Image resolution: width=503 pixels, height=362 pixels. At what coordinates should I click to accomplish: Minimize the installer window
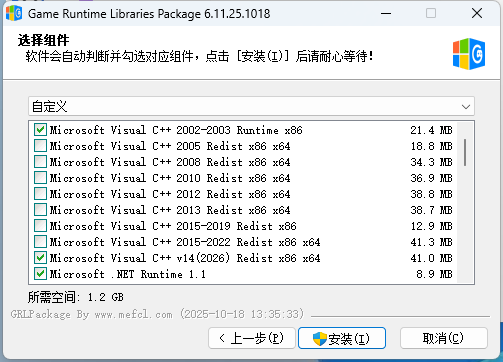[386, 13]
